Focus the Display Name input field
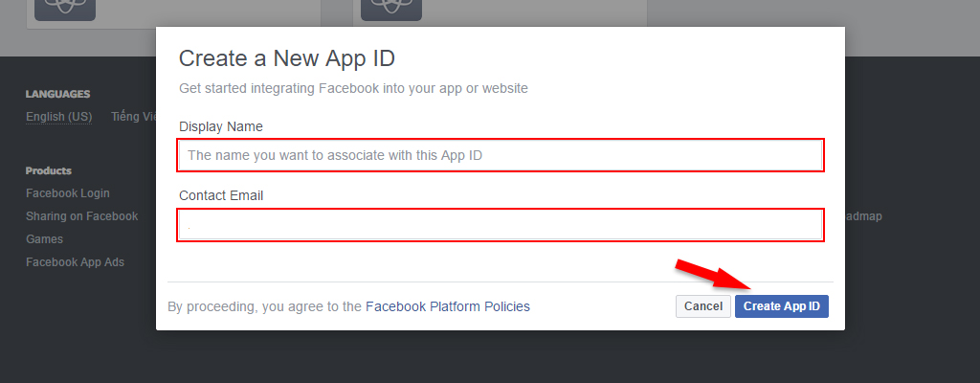The image size is (980, 383). [x=500, y=155]
